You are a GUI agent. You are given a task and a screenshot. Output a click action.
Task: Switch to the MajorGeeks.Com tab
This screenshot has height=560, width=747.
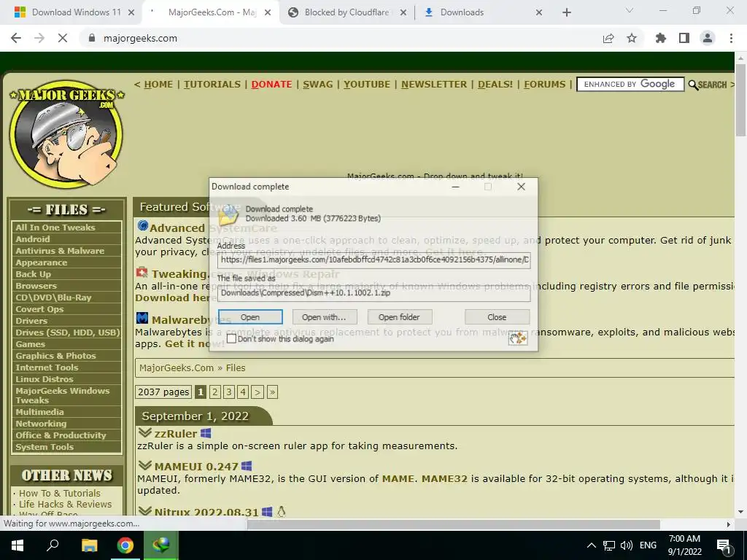(x=209, y=12)
